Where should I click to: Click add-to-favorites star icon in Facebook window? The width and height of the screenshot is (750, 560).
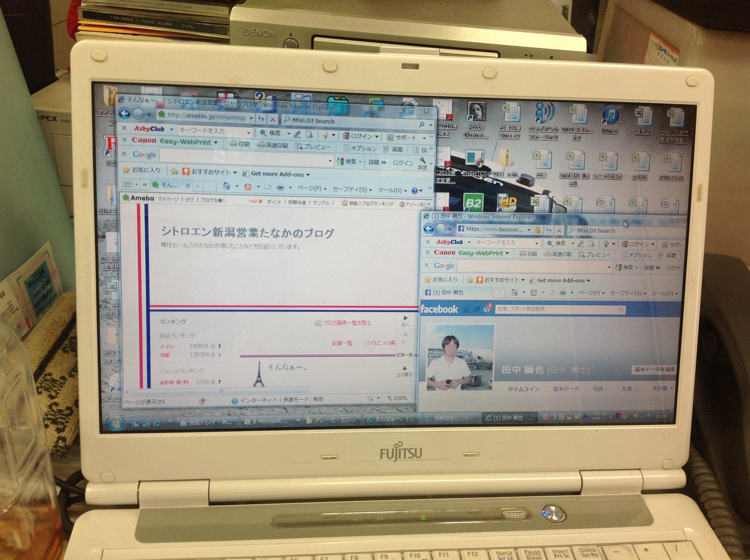click(470, 280)
